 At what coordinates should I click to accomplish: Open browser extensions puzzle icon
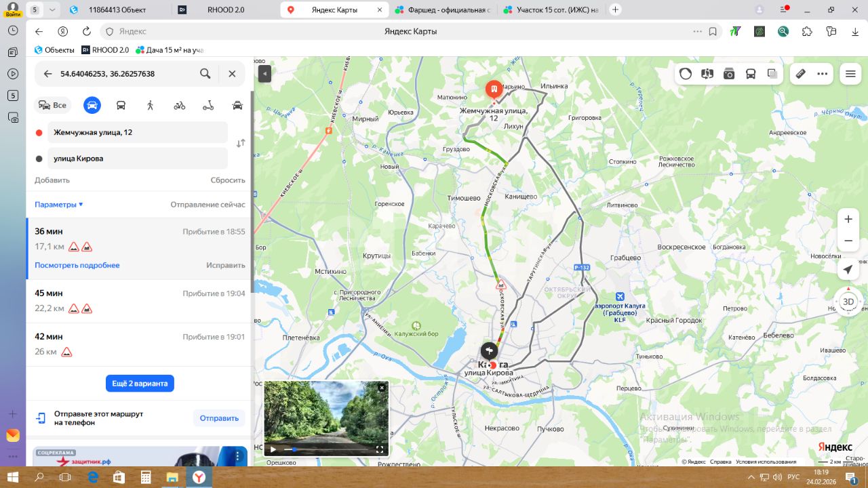tap(807, 31)
